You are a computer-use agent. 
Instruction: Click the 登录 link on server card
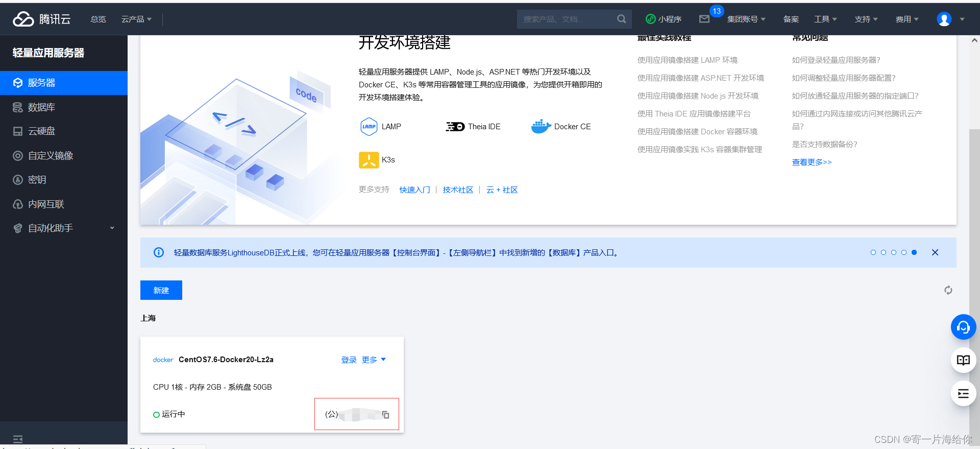tap(349, 360)
